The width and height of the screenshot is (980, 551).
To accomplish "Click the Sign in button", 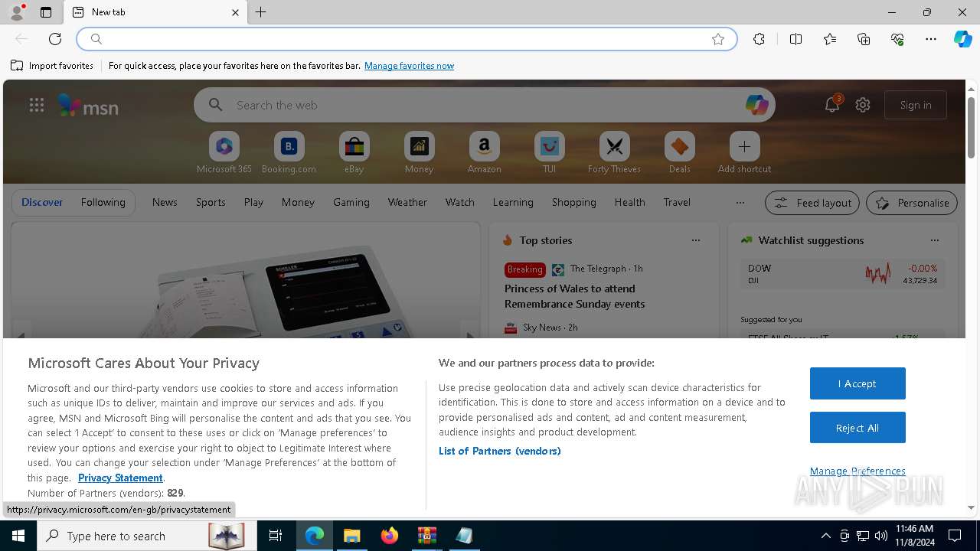I will (x=916, y=105).
